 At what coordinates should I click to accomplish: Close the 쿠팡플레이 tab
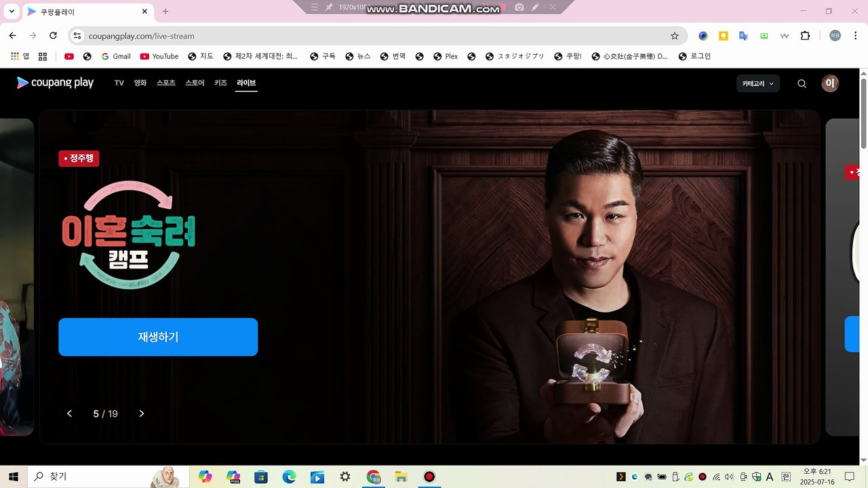pyautogui.click(x=144, y=12)
